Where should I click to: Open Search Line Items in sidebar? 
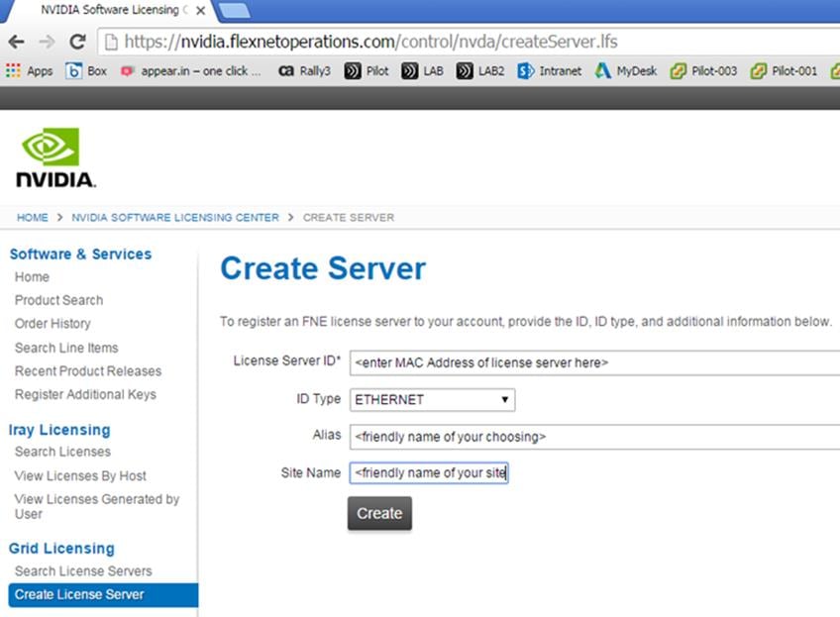coord(66,348)
